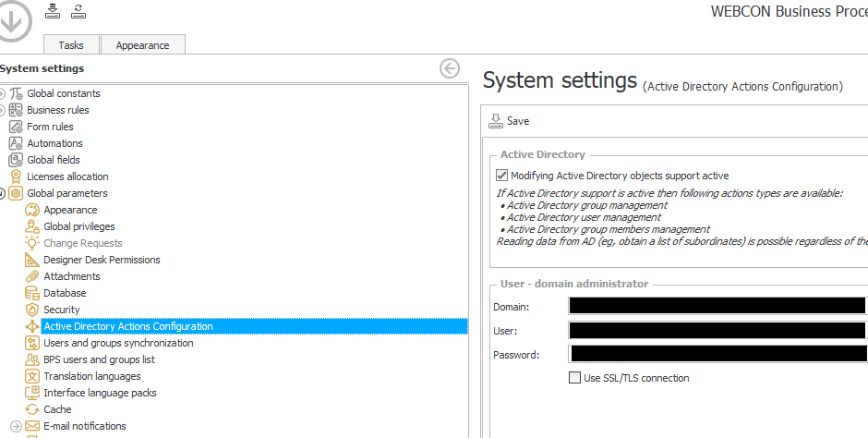Save the Active Directory settings
The width and height of the screenshot is (868, 438).
coord(509,121)
